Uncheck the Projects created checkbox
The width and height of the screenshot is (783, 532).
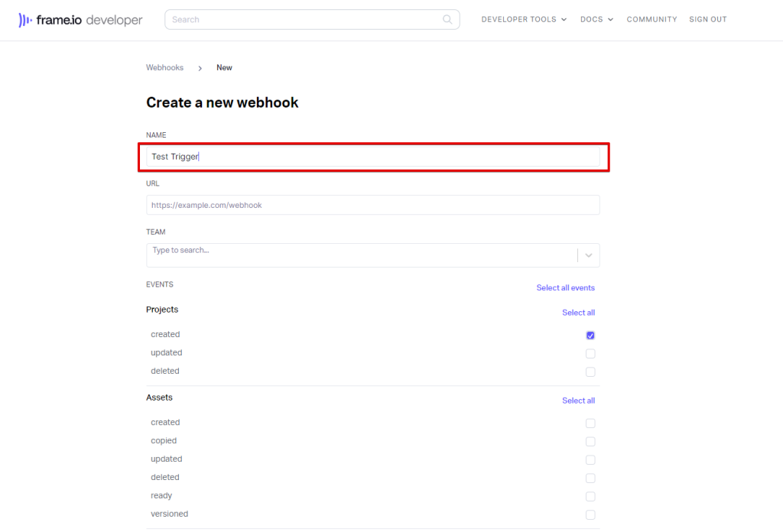[590, 336]
